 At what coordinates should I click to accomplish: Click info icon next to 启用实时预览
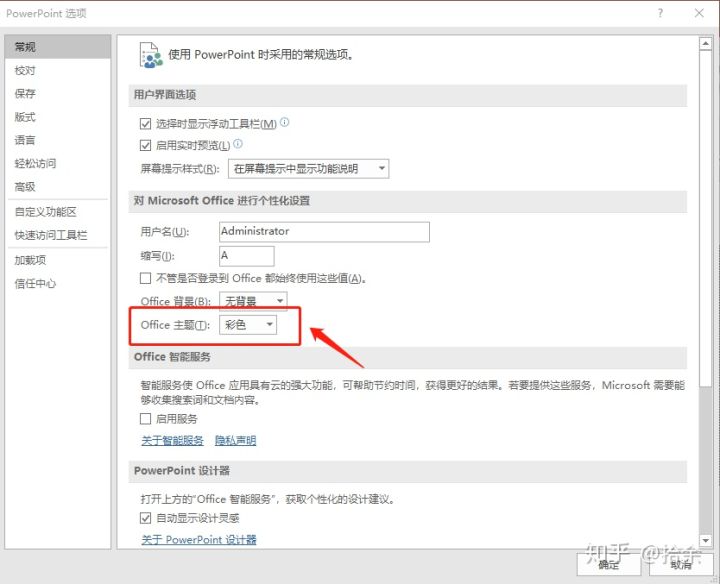(x=237, y=144)
